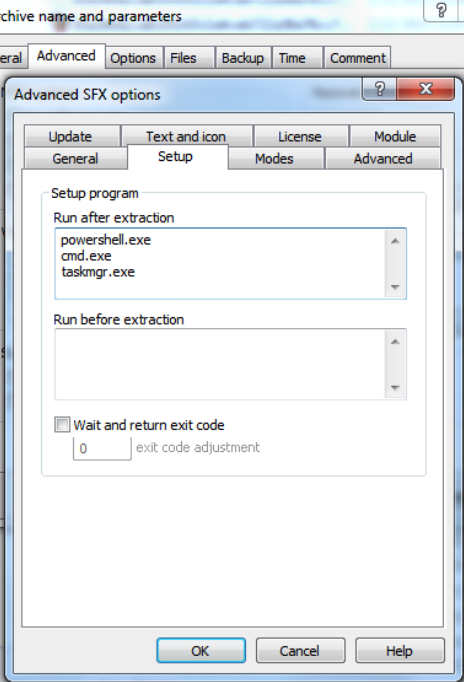The height and width of the screenshot is (682, 464).
Task: Click the parent window's help question icon
Action: coord(441,10)
